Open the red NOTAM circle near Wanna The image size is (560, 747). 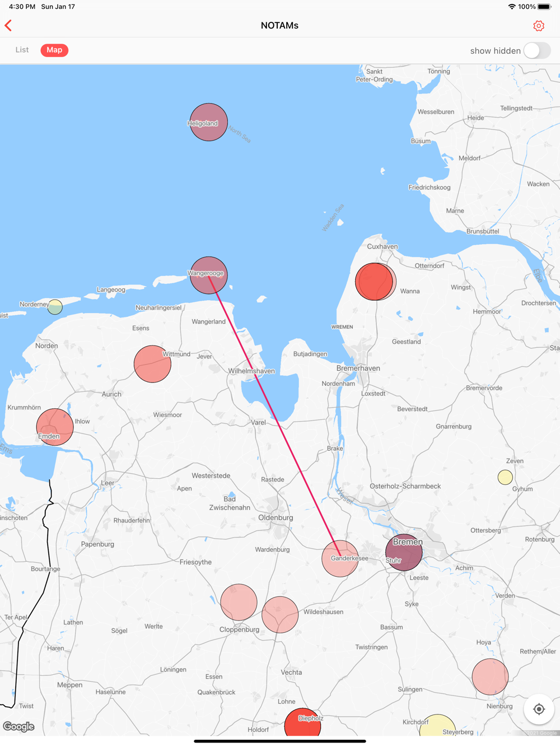click(375, 282)
